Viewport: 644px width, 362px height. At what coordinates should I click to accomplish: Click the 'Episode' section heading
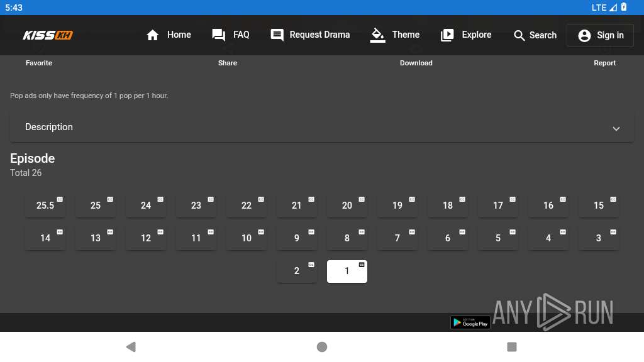click(33, 158)
